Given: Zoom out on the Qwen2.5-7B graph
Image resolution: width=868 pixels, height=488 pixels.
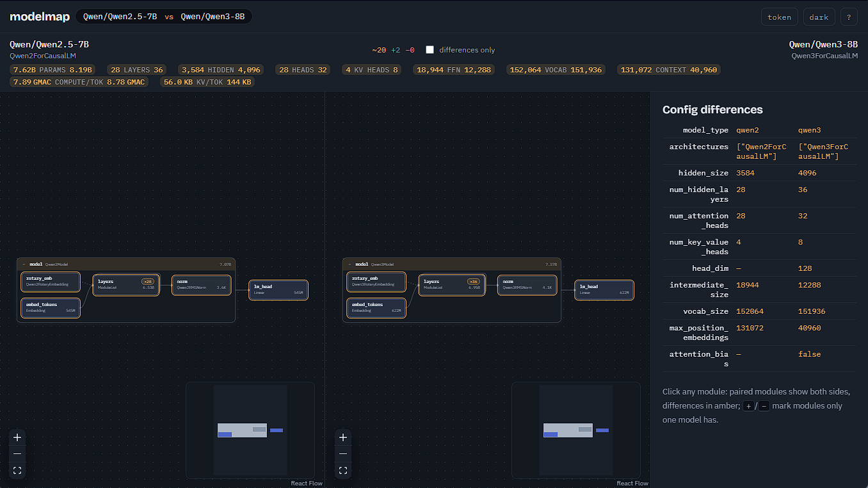Looking at the screenshot, I should (x=17, y=454).
